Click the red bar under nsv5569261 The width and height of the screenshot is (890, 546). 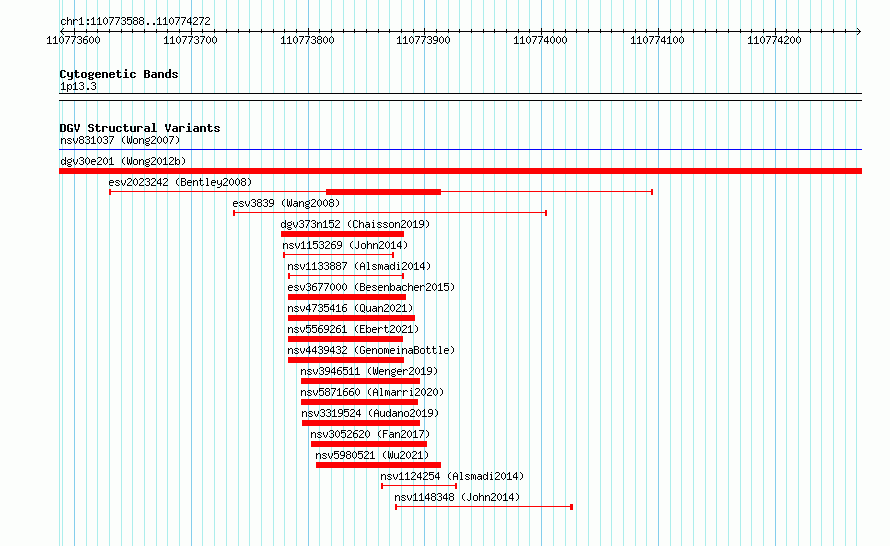click(345, 339)
